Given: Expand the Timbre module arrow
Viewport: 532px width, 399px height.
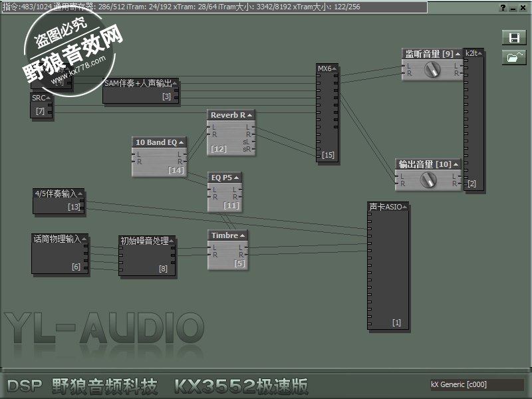Looking at the screenshot, I should coord(242,235).
